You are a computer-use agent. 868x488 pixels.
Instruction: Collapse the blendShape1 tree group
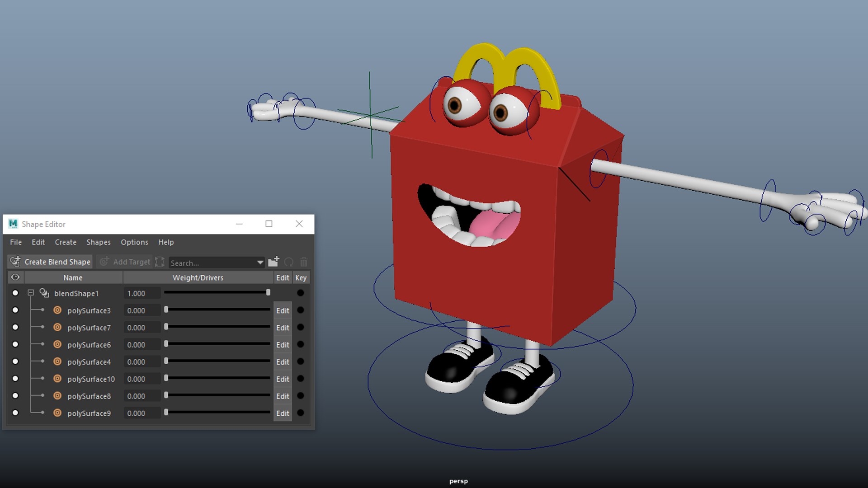pos(31,293)
